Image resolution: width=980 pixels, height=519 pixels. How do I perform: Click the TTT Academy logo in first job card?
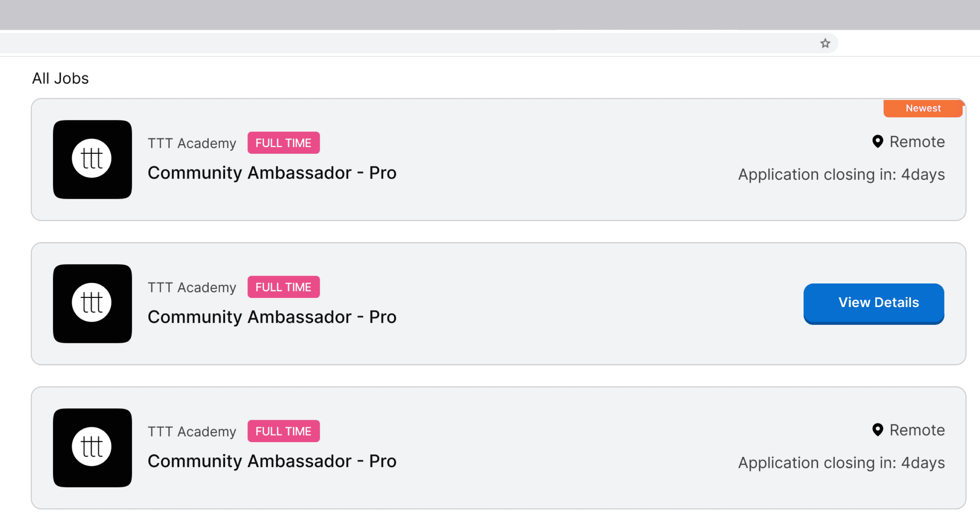93,160
